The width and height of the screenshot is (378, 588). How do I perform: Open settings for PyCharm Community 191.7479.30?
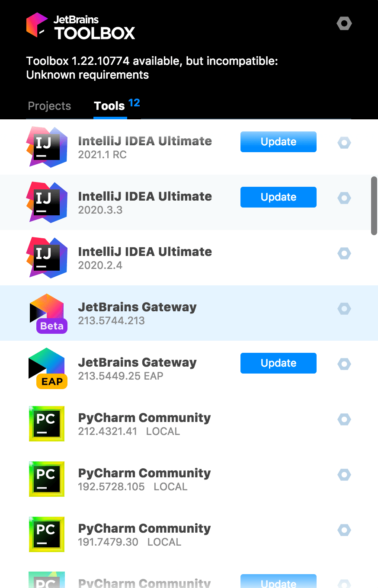pos(344,530)
